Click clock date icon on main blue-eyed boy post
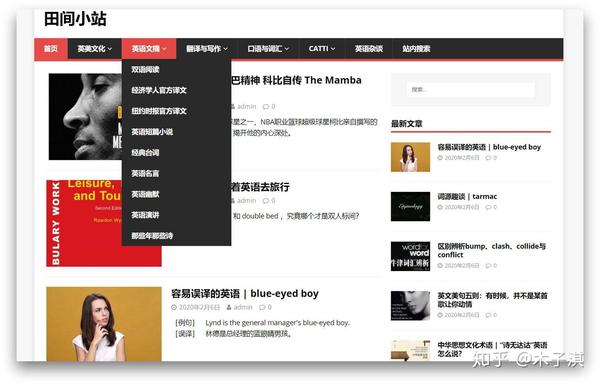The image size is (600, 385). 174,307
